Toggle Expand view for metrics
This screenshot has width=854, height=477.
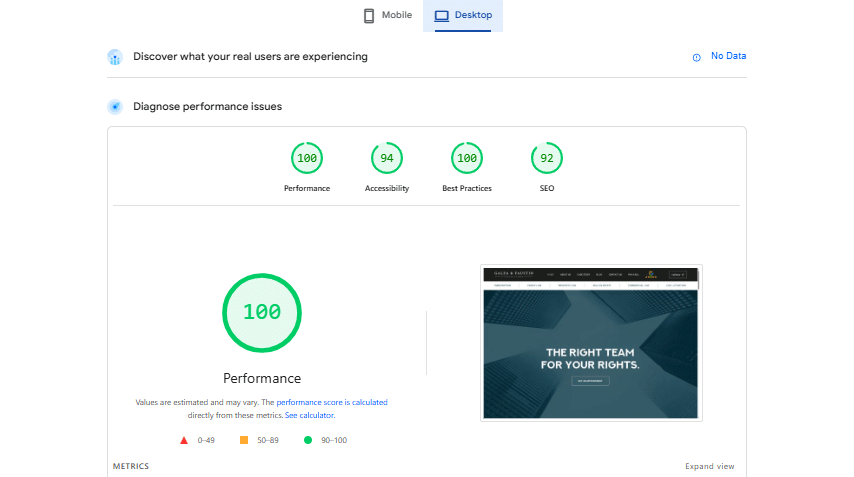point(709,466)
